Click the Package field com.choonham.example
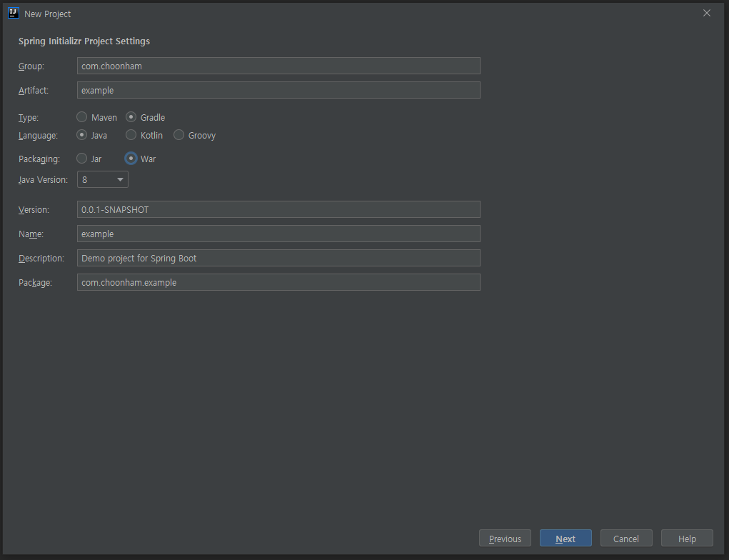This screenshot has width=729, height=560. [278, 282]
